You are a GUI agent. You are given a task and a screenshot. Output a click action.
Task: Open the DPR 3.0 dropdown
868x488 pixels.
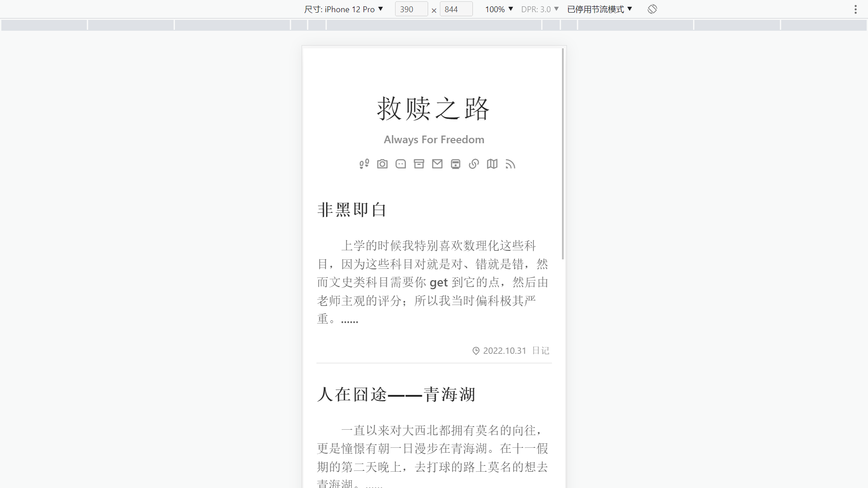[x=540, y=9]
